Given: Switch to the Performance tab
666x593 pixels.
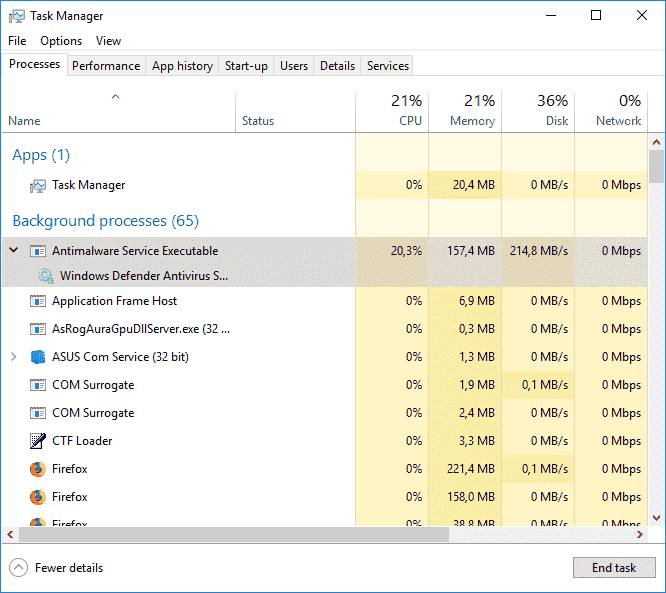Looking at the screenshot, I should point(106,66).
